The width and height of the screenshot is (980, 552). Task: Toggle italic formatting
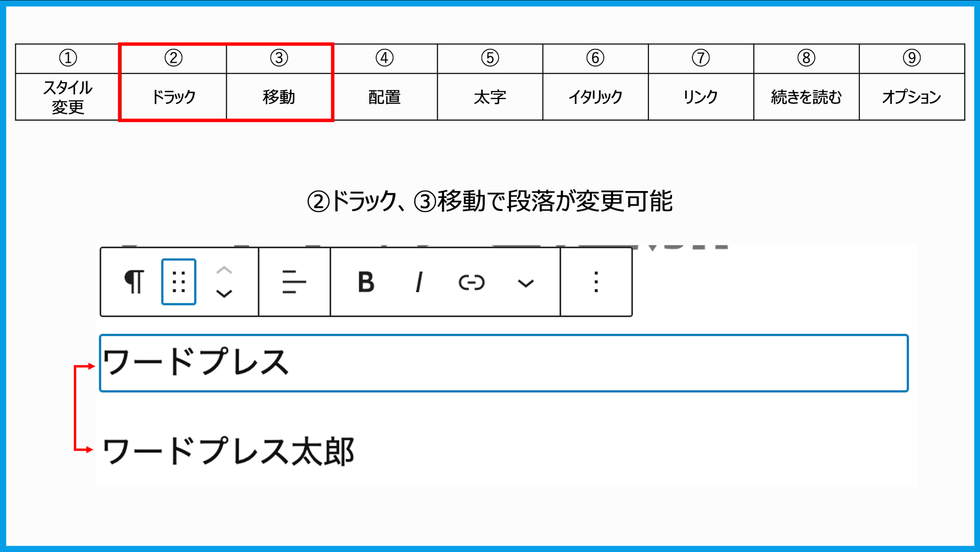(x=419, y=282)
